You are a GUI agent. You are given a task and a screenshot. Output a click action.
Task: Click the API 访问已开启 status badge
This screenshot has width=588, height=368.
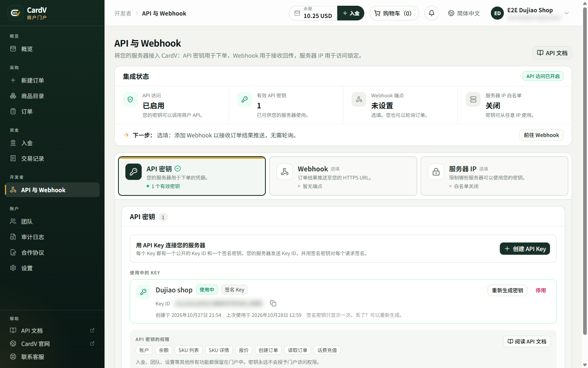pyautogui.click(x=543, y=76)
